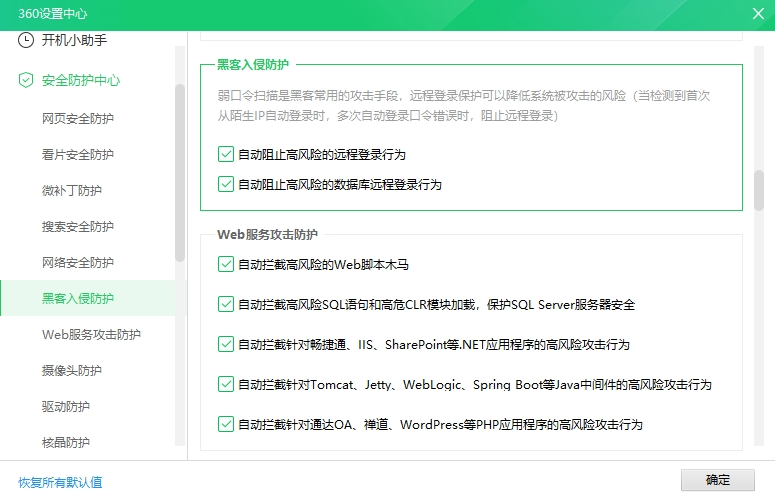Screen dimensions: 775x496
Task: Click 恢复所有默认值 link
Action: [60, 482]
